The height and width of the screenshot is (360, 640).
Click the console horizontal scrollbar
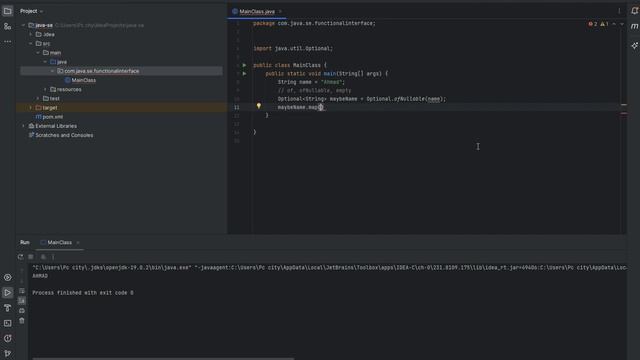pos(163,358)
